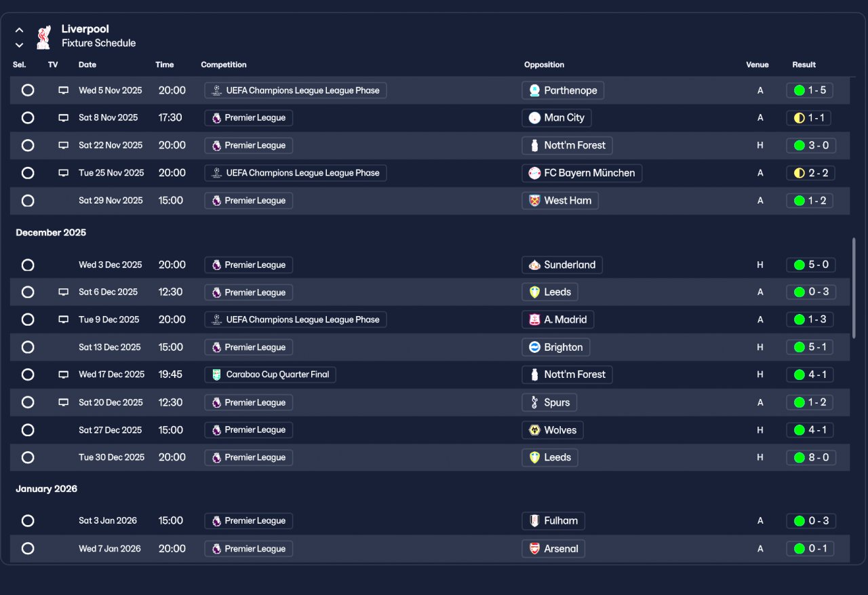Screen dimensions: 868x595
Task: Select the radio button for the Arsenal fixture
Action: tap(28, 549)
